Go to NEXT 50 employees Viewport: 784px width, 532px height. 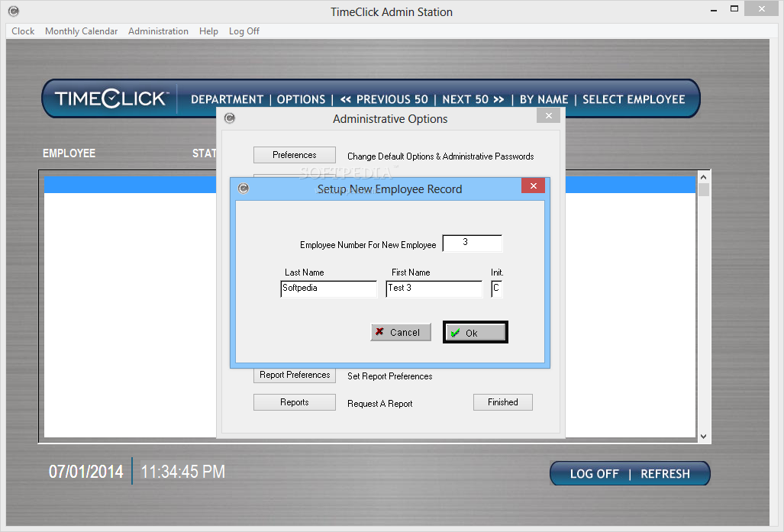[473, 99]
